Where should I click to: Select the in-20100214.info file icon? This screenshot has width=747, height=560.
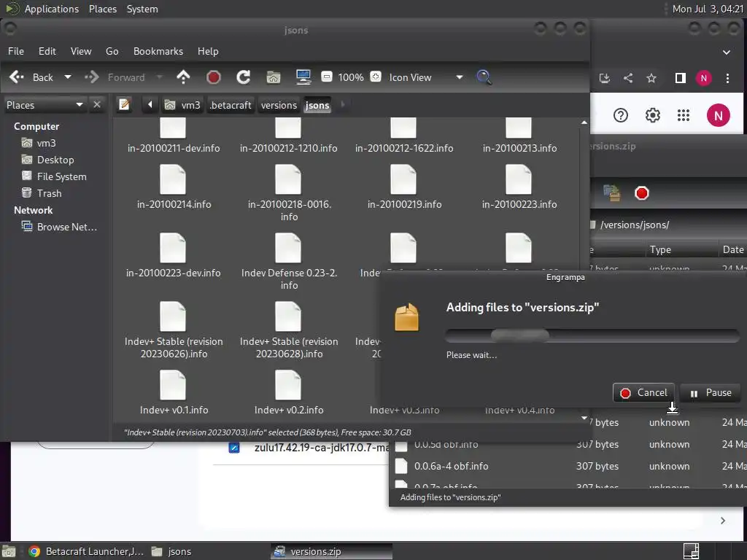click(x=173, y=179)
